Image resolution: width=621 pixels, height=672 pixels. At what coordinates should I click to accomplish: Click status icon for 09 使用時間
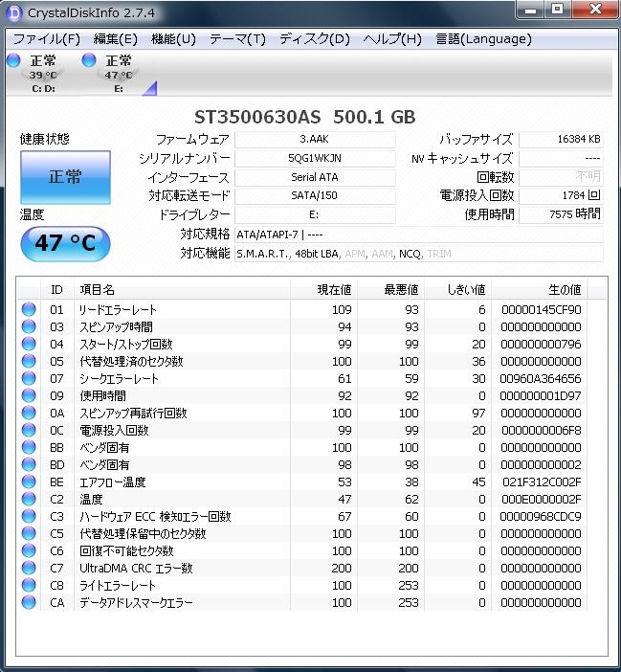[29, 395]
